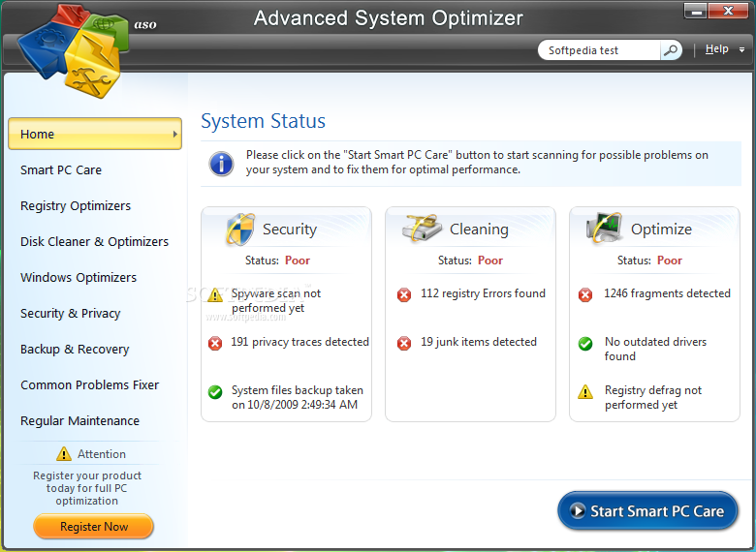Click the Security shield icon
Viewport: 756px width, 552px height.
pos(240,229)
